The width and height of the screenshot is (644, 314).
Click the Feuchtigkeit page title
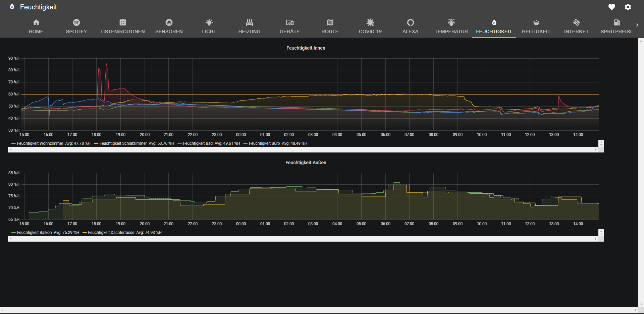[38, 7]
